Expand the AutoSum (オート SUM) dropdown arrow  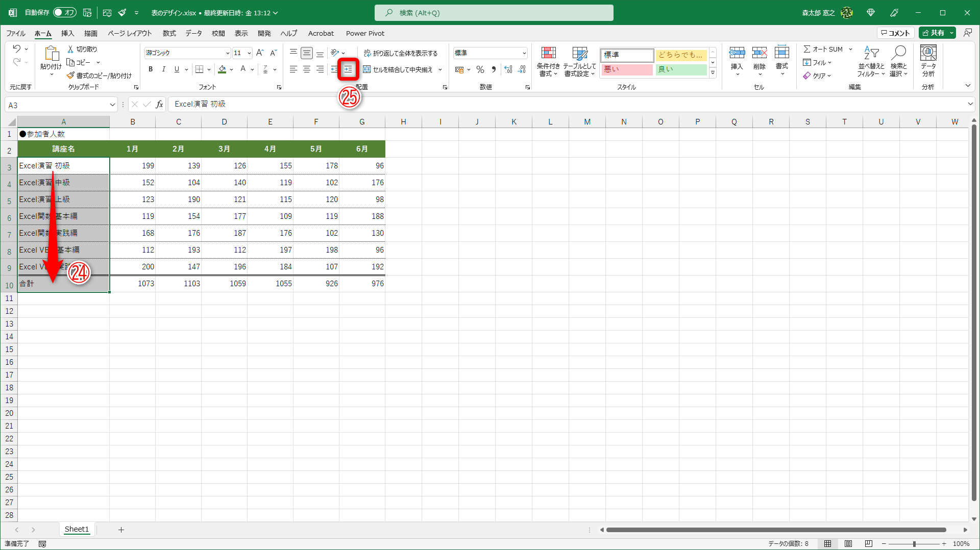coord(850,49)
